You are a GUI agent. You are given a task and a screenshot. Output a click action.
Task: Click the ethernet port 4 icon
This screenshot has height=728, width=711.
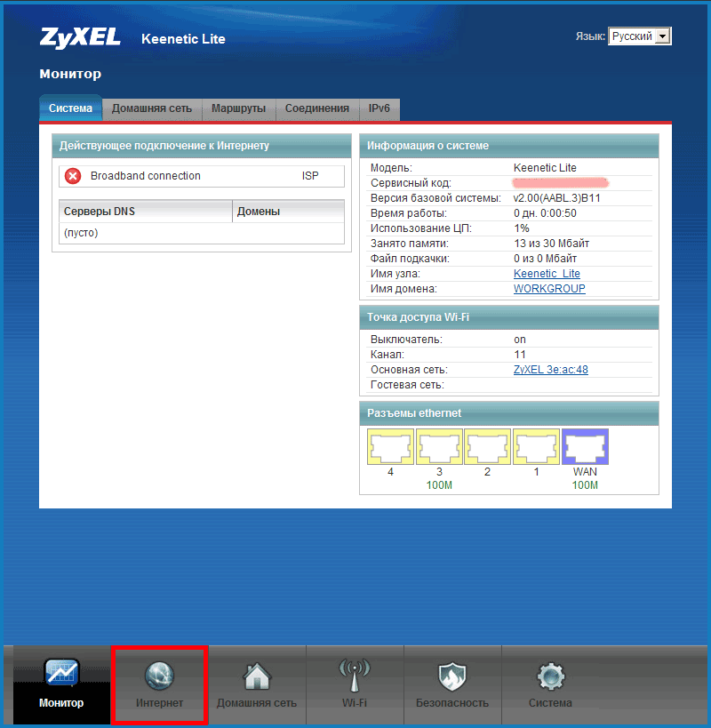pos(390,446)
